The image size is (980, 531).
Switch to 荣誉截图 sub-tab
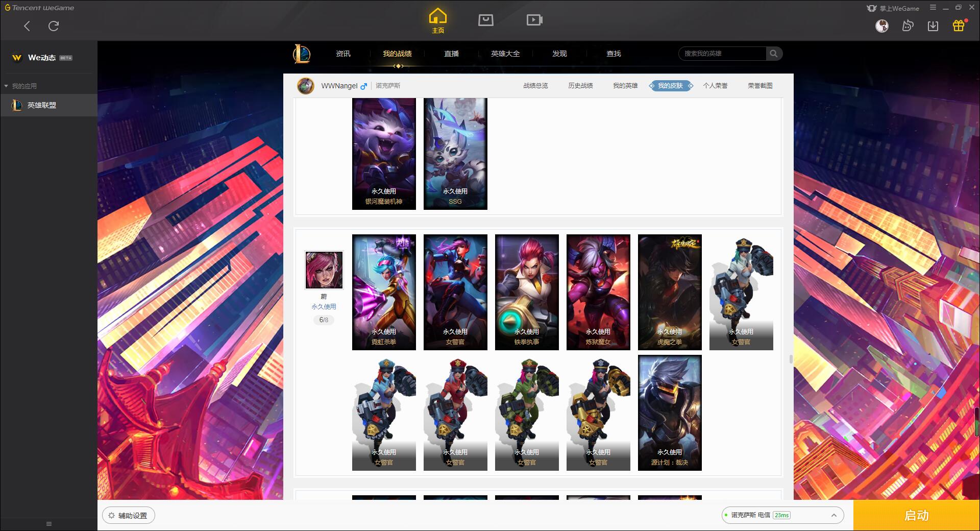click(760, 86)
